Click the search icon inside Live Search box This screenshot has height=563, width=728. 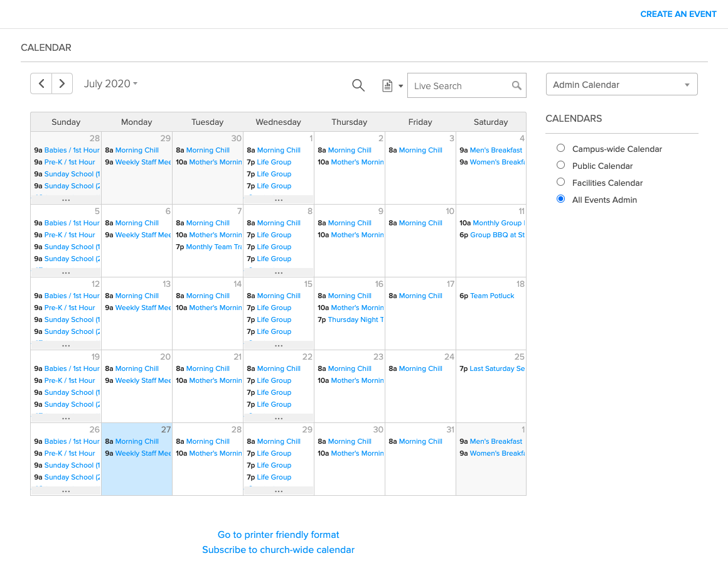[x=516, y=85]
